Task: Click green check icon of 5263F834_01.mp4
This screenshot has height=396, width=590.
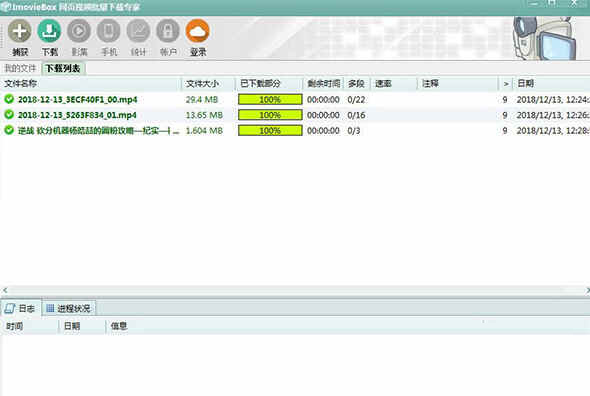Action: coord(9,114)
